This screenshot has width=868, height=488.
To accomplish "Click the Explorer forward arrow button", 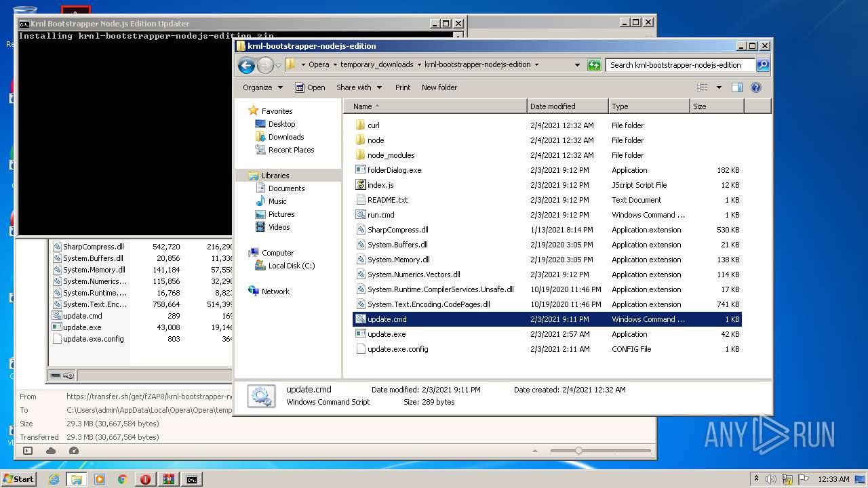I will [x=265, y=65].
